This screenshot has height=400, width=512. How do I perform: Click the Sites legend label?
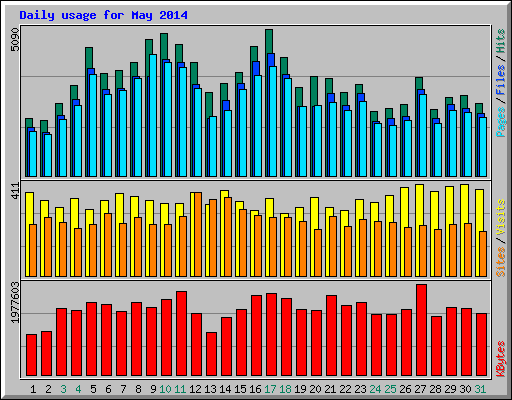(x=501, y=262)
